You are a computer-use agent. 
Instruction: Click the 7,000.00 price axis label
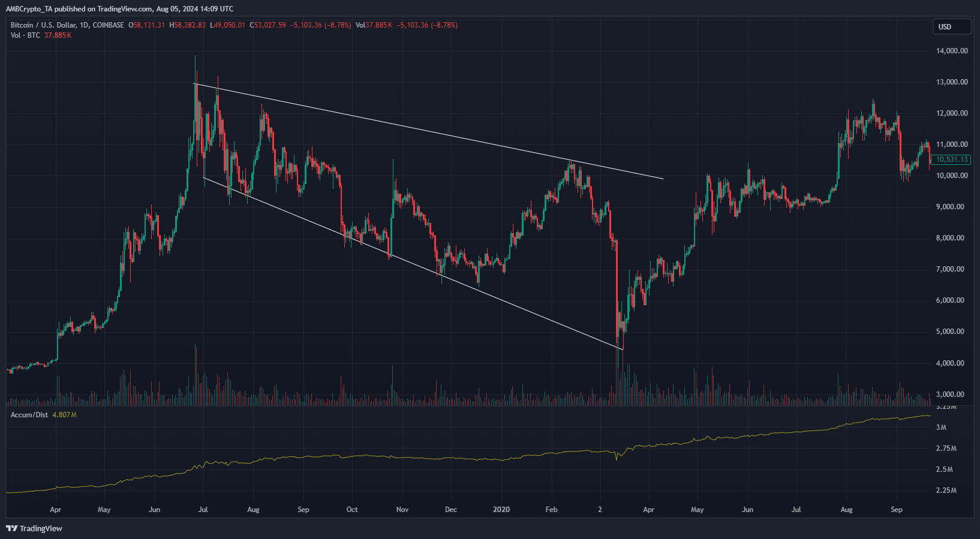point(950,269)
